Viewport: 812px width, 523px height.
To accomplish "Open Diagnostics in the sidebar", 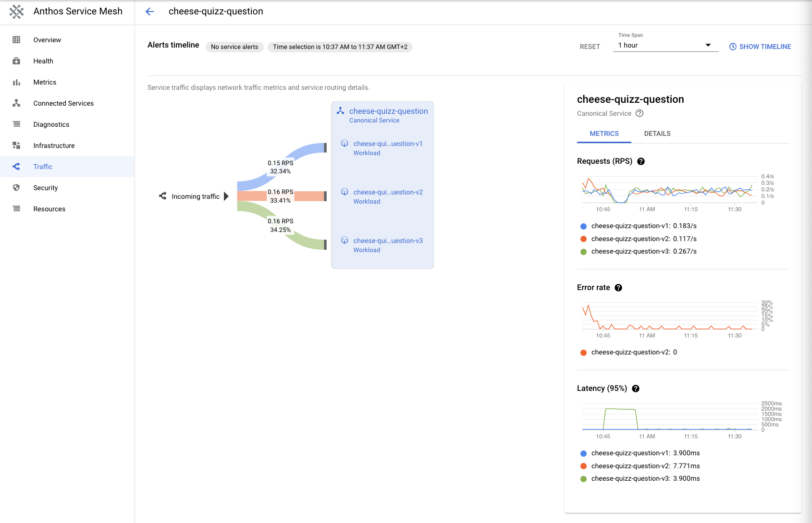I will tap(67, 124).
